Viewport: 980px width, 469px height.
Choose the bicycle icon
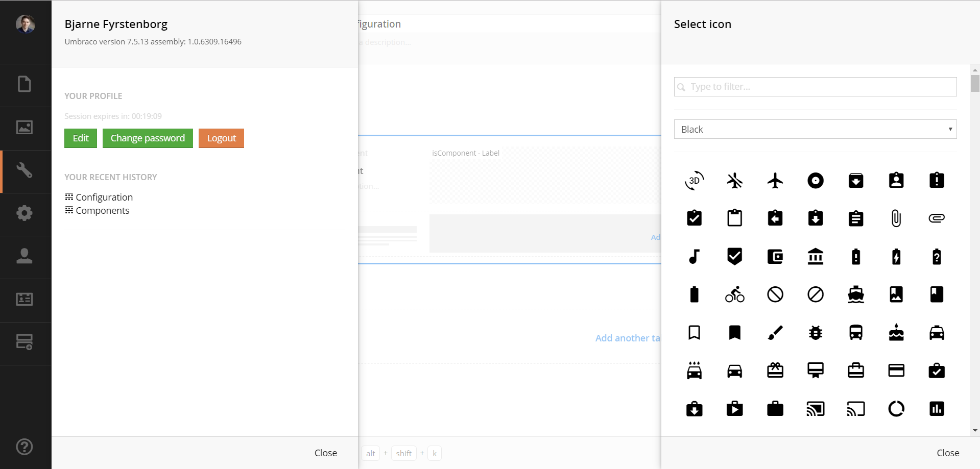pos(734,294)
